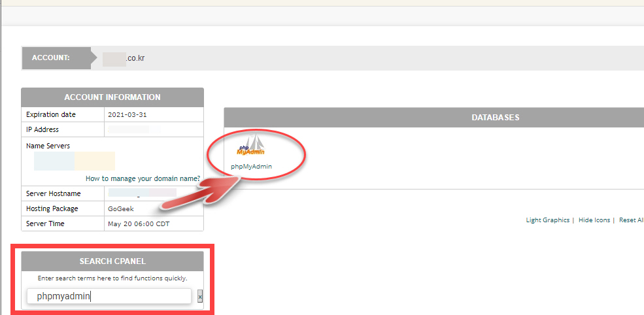Click the account domain ending in .co.kr
644x315 pixels.
pyautogui.click(x=124, y=58)
